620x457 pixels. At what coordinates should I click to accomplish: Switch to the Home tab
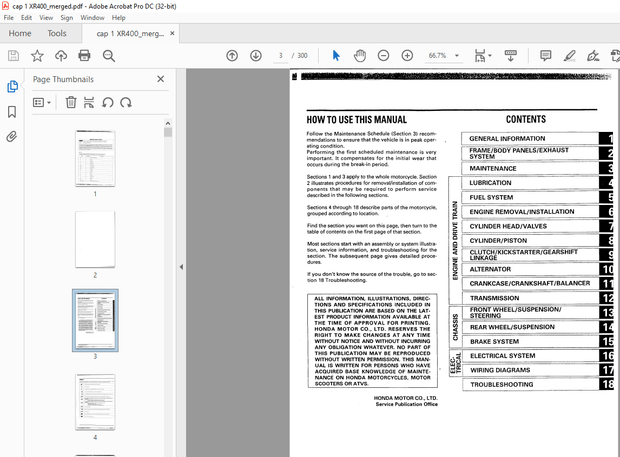coord(20,33)
